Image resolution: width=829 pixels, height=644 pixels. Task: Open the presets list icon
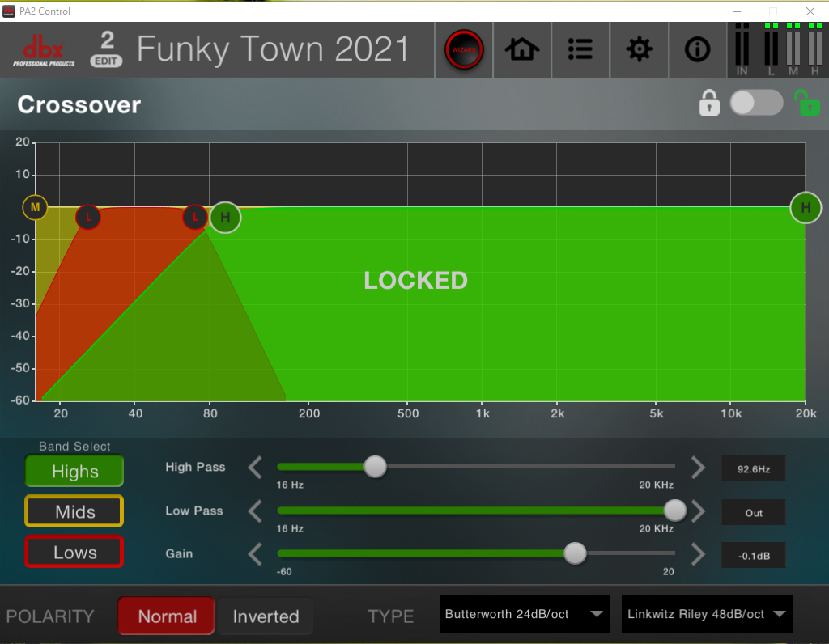tap(580, 49)
